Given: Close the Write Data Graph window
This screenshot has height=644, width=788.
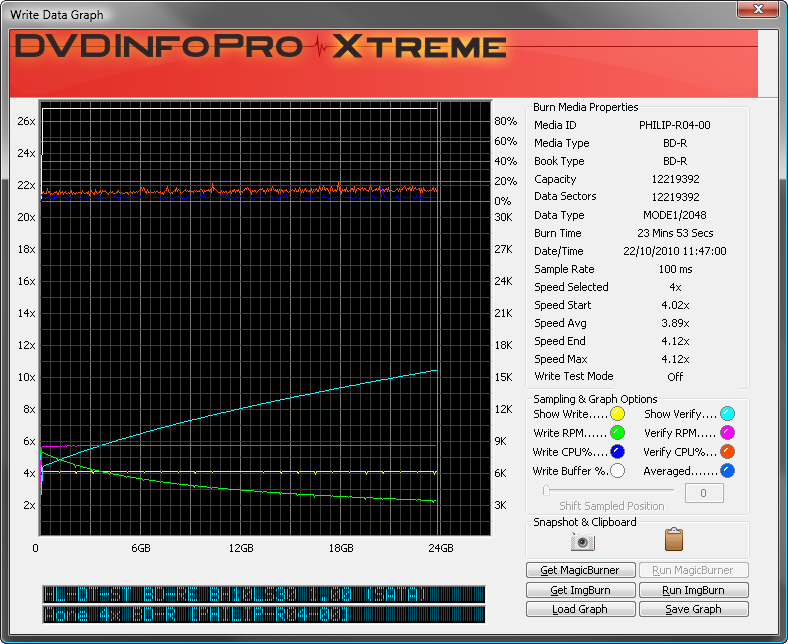Looking at the screenshot, I should pos(758,9).
